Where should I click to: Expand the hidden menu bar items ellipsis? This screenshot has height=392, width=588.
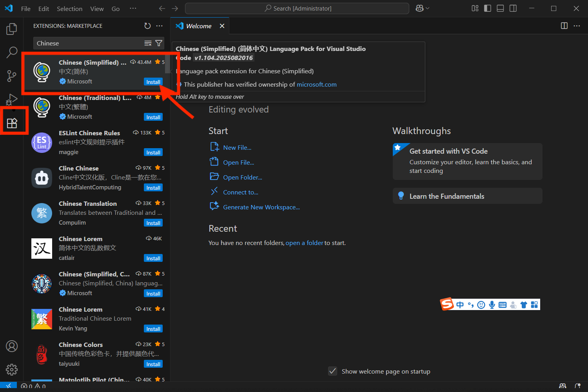pos(133,9)
